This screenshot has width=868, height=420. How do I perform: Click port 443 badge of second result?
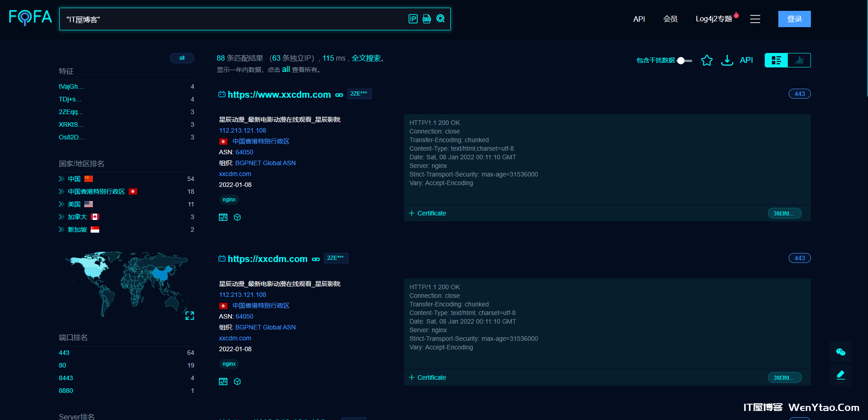(800, 258)
